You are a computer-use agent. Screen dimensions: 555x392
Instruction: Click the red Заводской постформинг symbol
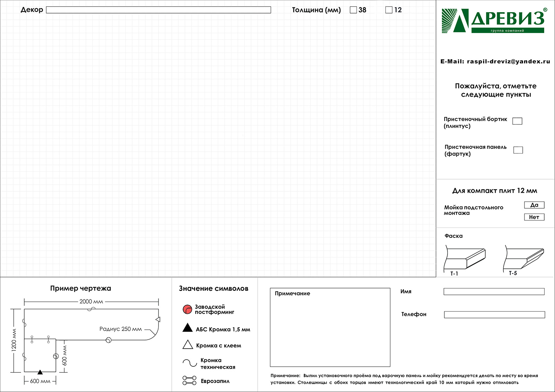coord(187,309)
